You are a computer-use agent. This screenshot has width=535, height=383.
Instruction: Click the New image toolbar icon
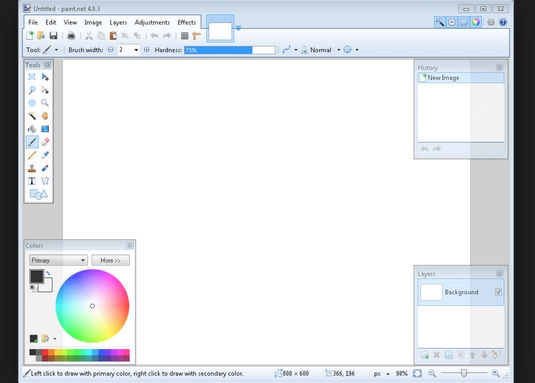click(x=30, y=35)
